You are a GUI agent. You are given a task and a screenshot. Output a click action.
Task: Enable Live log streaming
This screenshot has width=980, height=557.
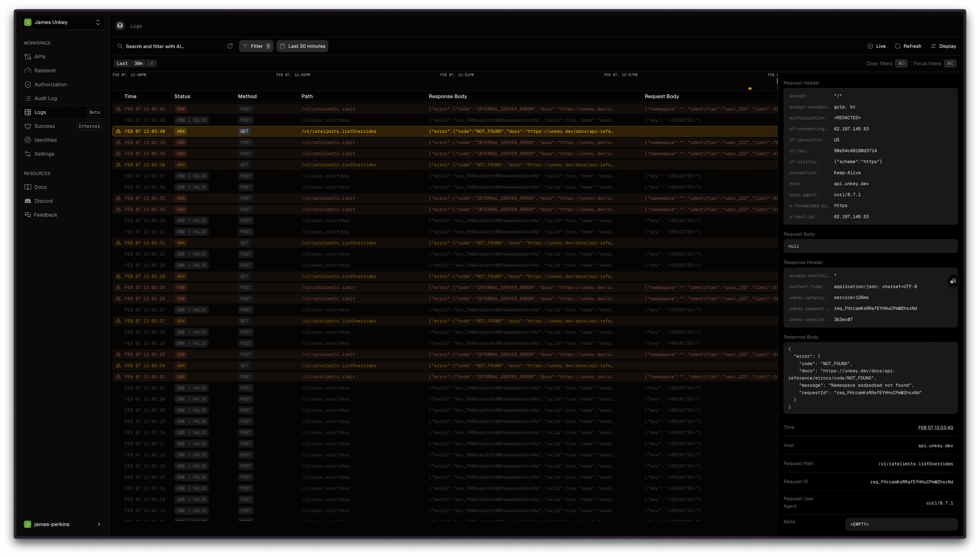pyautogui.click(x=877, y=46)
